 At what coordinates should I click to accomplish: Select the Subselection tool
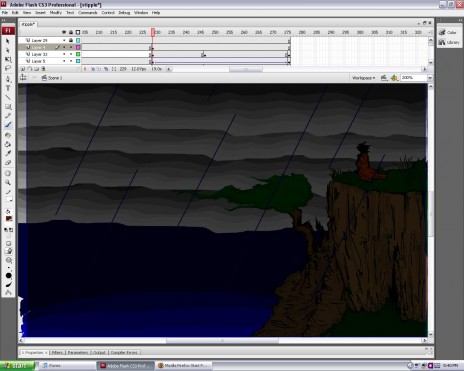(x=8, y=50)
